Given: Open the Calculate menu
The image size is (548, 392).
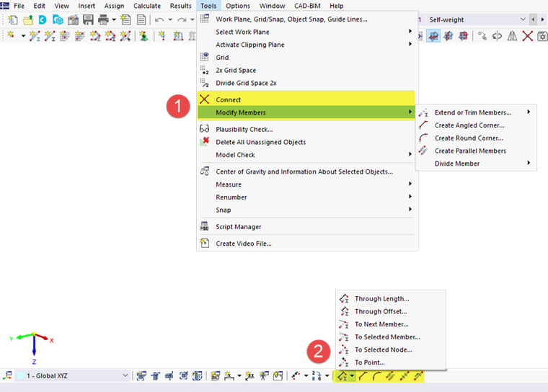Looking at the screenshot, I should click(x=147, y=6).
